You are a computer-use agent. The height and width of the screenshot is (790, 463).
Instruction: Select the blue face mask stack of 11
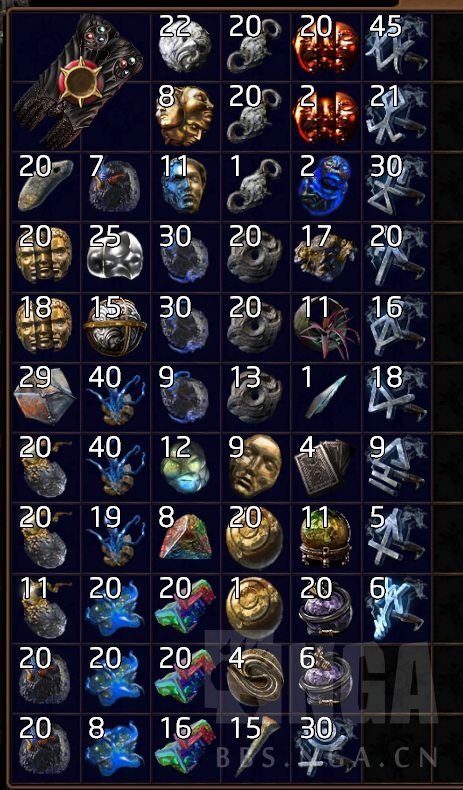coord(185,186)
